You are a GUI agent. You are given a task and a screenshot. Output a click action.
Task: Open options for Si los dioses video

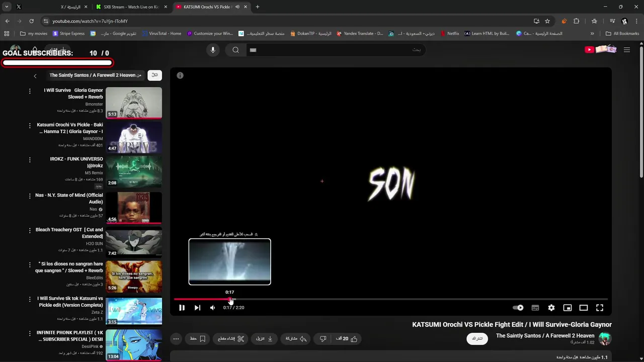(x=30, y=264)
